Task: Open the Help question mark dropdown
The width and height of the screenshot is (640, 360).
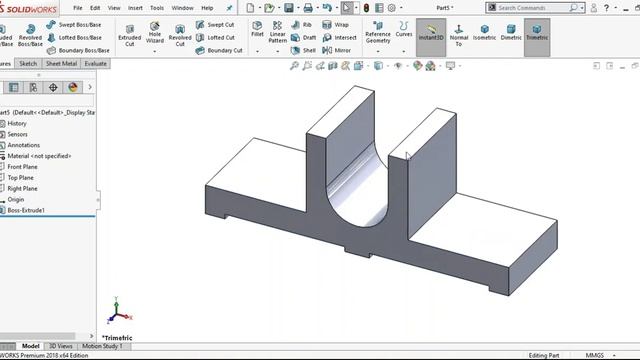Action: [x=616, y=8]
